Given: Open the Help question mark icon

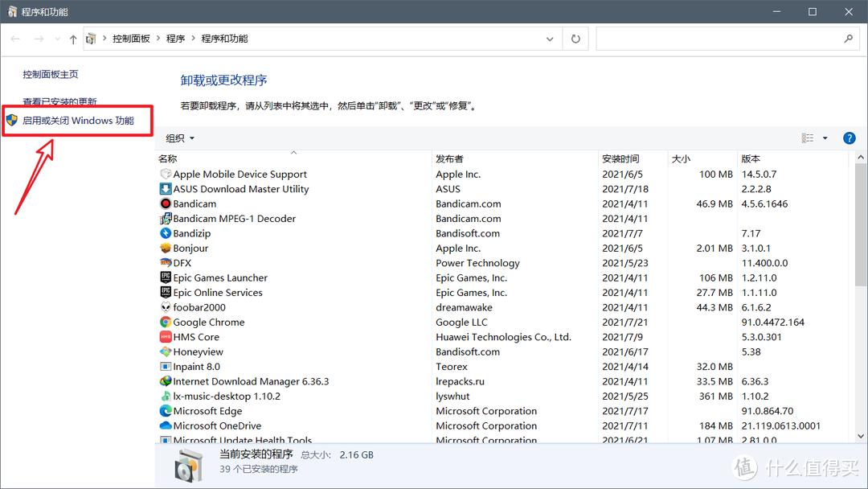Looking at the screenshot, I should point(850,138).
